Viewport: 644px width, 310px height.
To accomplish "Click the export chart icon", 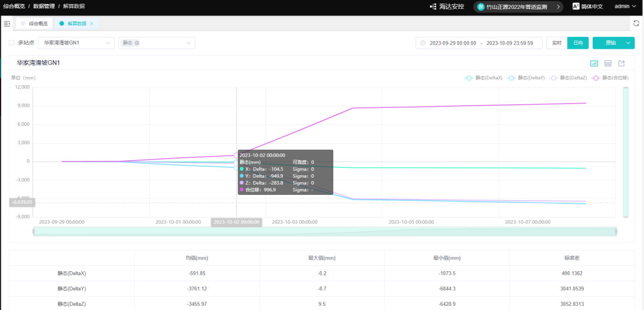I will click(621, 63).
